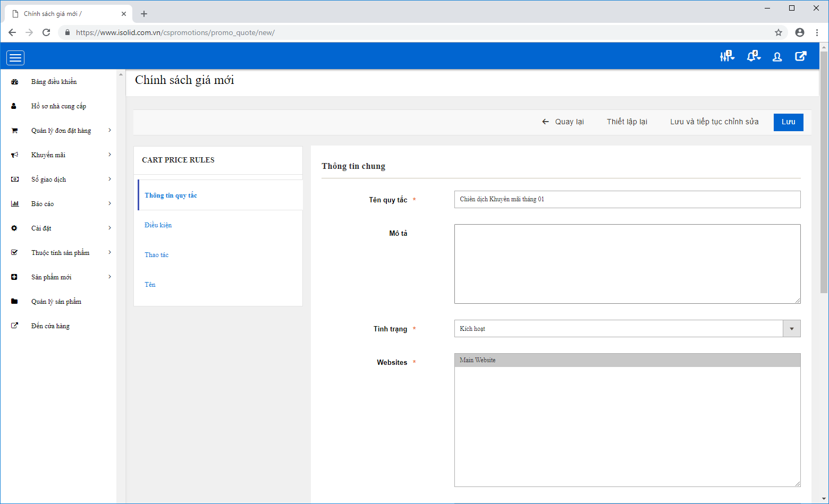
Task: Click the blue Lưu save button
Action: 789,122
